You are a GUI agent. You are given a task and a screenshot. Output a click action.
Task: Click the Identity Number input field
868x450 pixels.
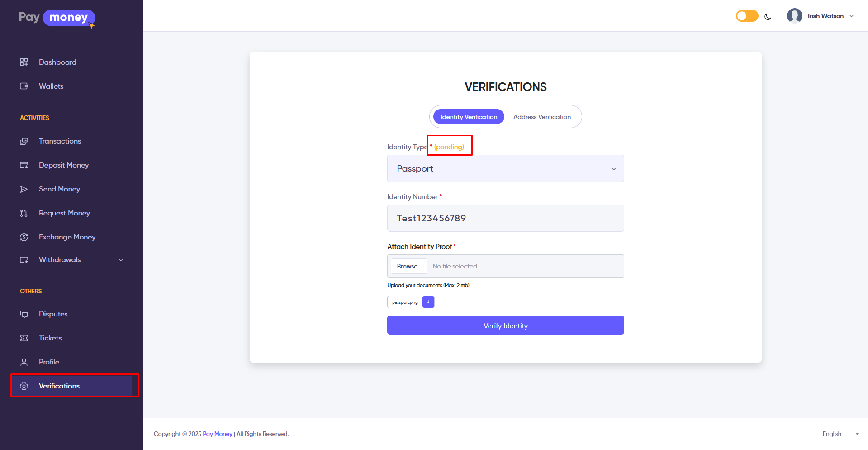[505, 218]
